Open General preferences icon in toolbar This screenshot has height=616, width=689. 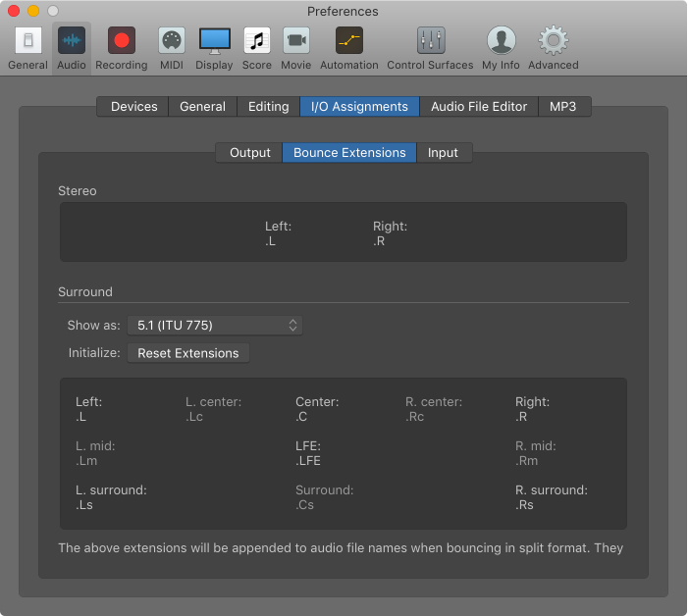click(x=28, y=40)
